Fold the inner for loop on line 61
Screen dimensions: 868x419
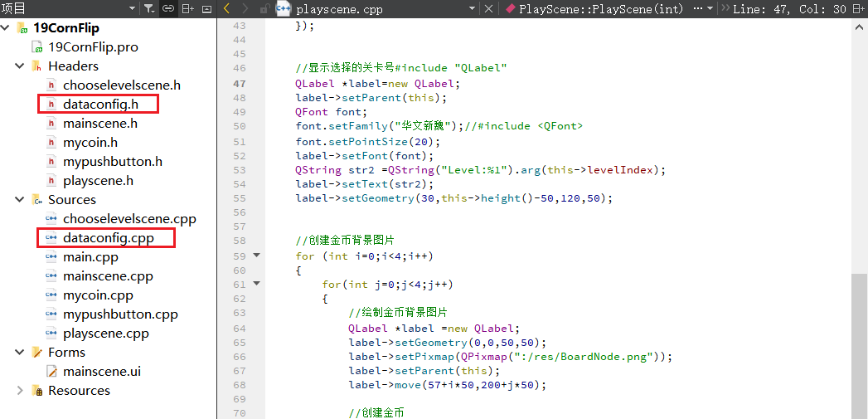(255, 284)
